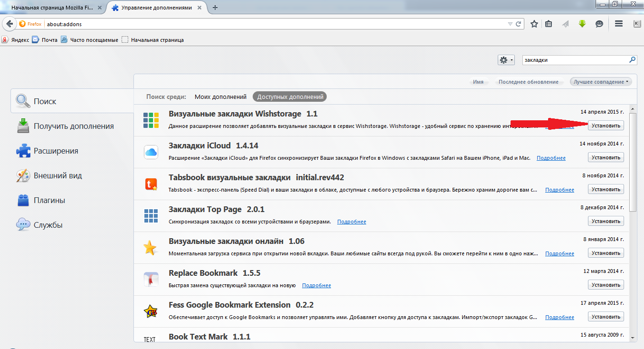644x349 pixels.
Task: Select the Закладки iCloud 1.4.14 title
Action: click(x=213, y=145)
